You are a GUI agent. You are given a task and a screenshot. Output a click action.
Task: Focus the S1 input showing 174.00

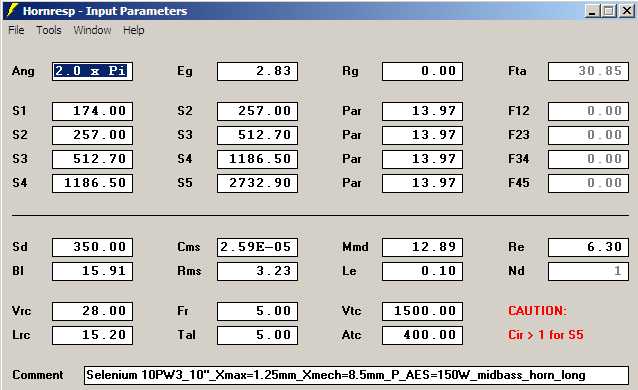92,111
